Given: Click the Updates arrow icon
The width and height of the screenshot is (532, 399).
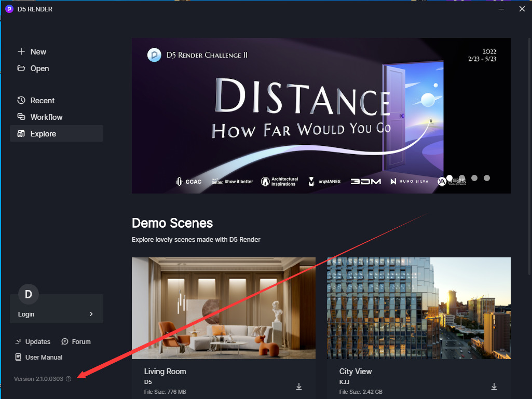Looking at the screenshot, I should (18, 341).
